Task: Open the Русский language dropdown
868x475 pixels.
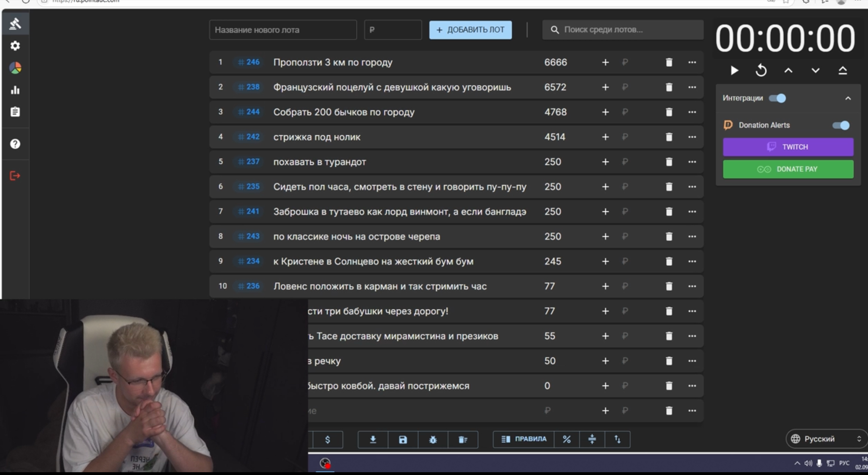Action: pyautogui.click(x=826, y=439)
